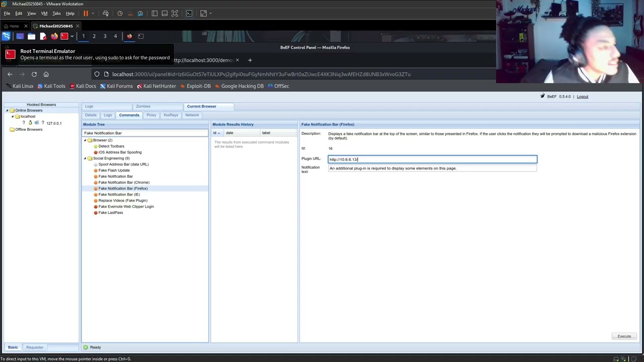Enter VMware full screen mode icon
Viewport: 644px width, 362px height.
[175, 14]
